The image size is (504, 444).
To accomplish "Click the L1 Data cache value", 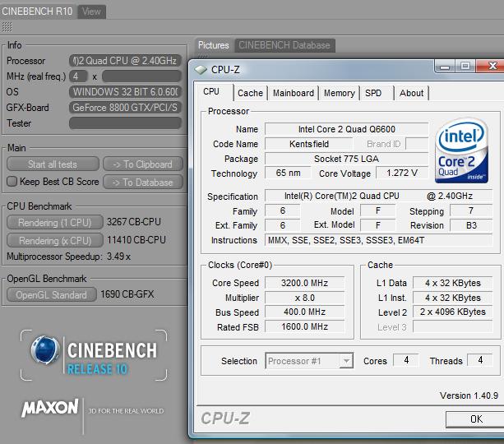I will (452, 283).
